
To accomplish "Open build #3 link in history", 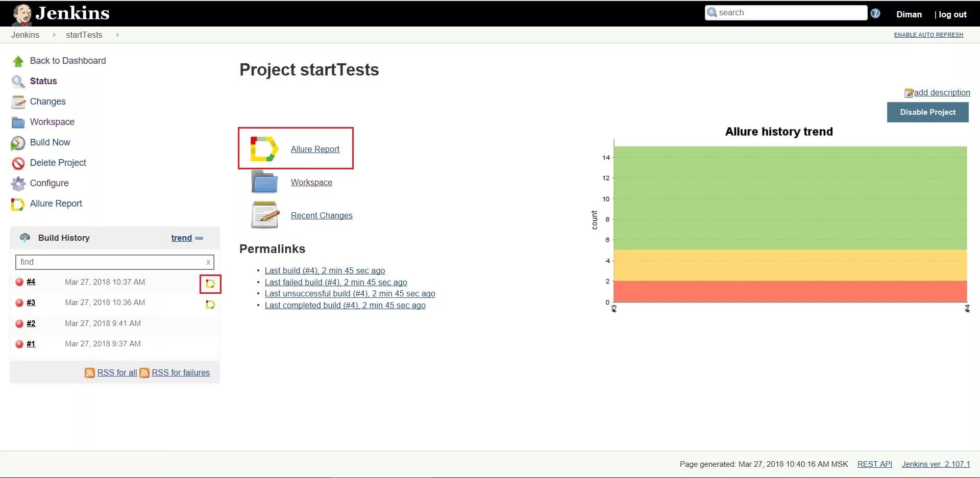I will tap(31, 303).
